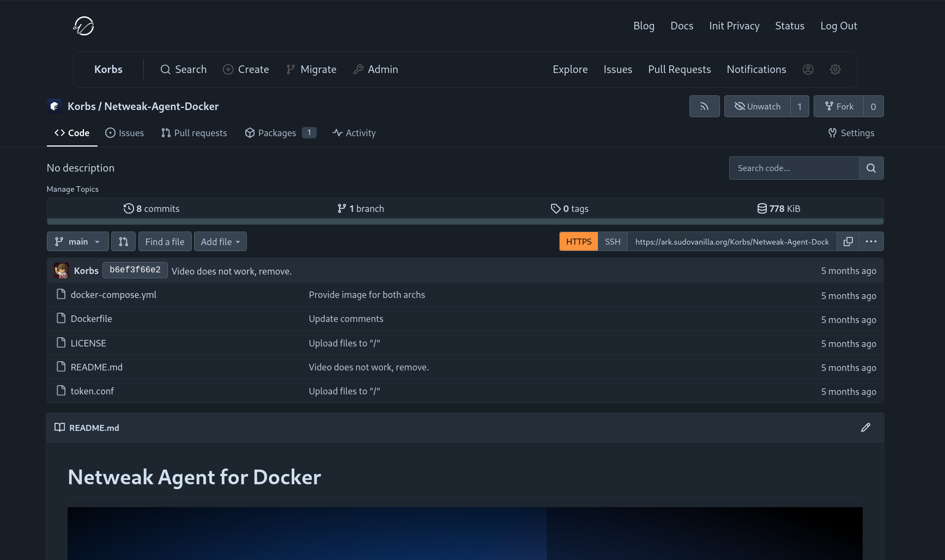
Task: Open the RSS feed icon button
Action: coord(704,106)
